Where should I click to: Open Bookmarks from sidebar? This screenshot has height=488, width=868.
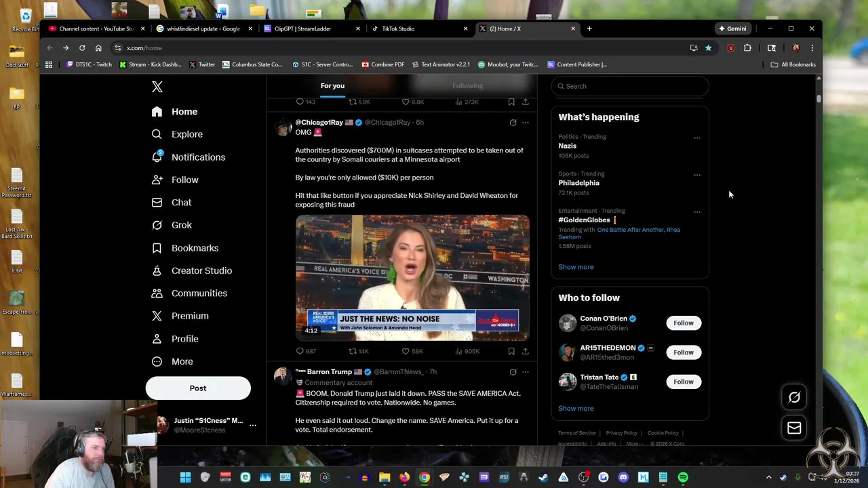tap(185, 248)
